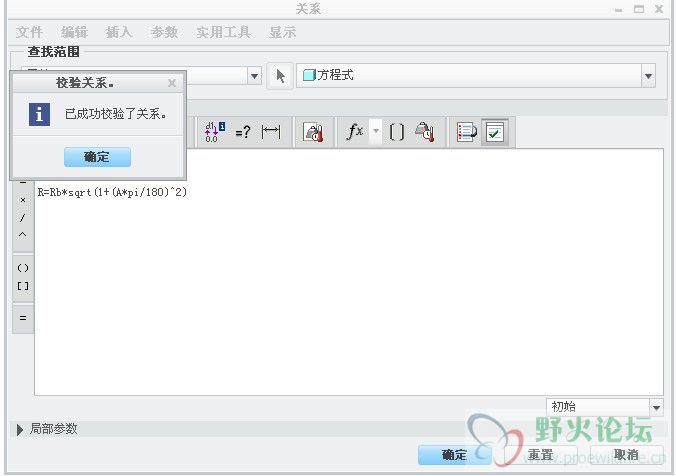Screen dimensions: 676x476
Task: Insert round parentheses () from sidebar
Action: click(x=23, y=268)
